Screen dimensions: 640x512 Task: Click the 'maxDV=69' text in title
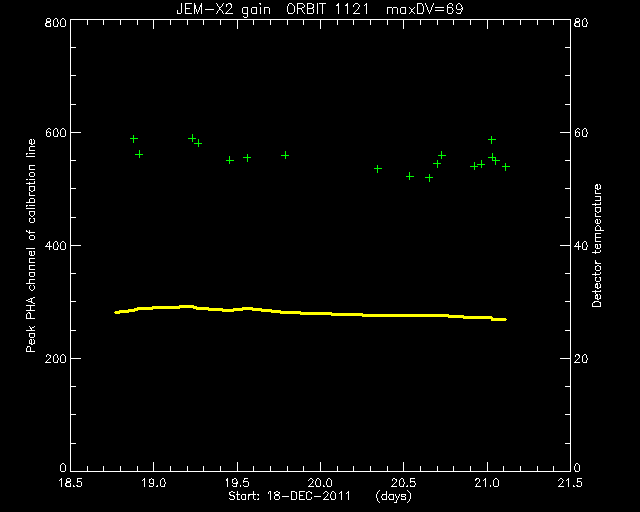[x=425, y=9]
